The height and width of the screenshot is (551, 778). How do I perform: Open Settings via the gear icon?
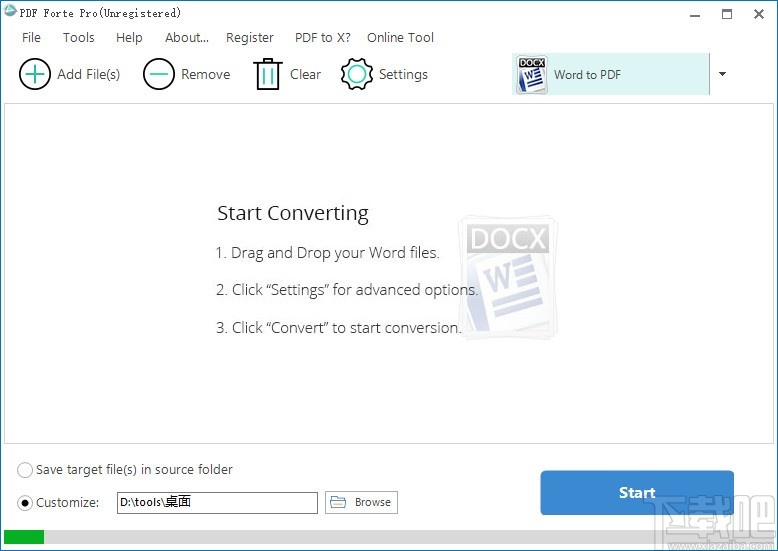tap(357, 74)
